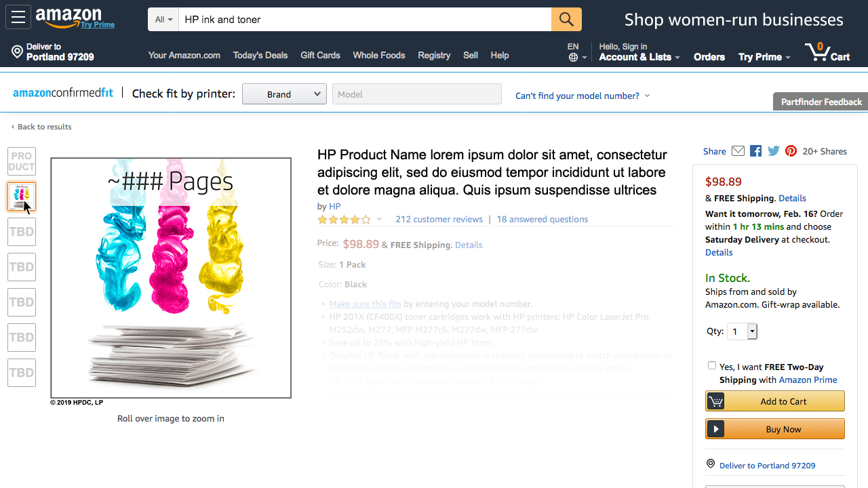Click the globe language icon
Image resolution: width=868 pixels, height=488 pixels.
(574, 58)
